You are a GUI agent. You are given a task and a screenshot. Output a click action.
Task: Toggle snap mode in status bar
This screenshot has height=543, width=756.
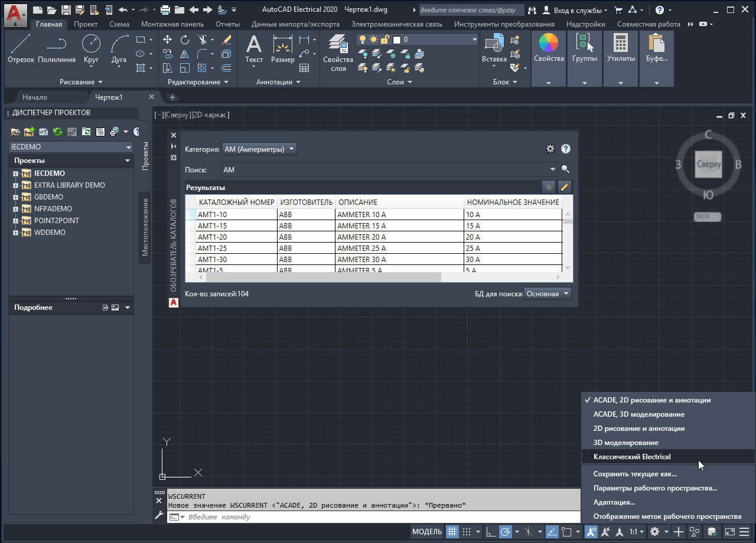pos(467,532)
